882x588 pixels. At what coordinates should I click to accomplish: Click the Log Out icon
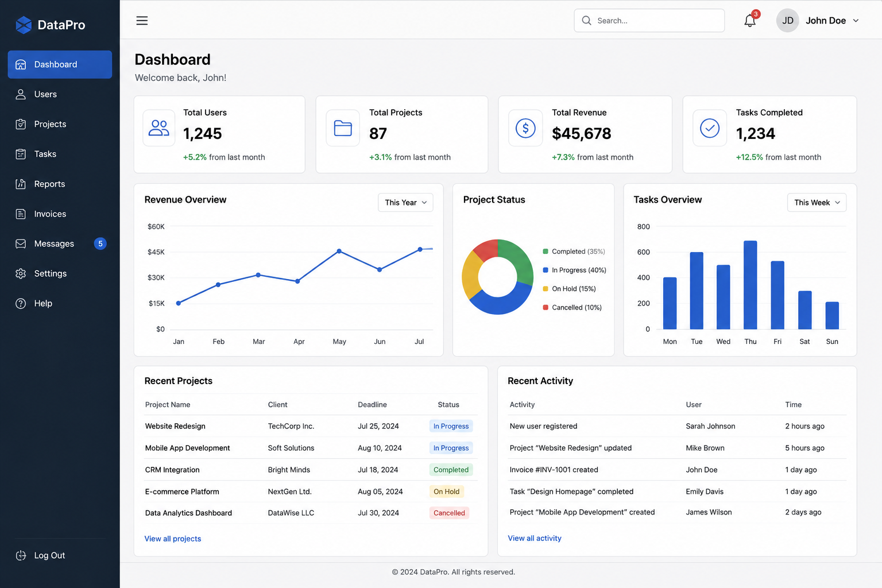click(21, 555)
